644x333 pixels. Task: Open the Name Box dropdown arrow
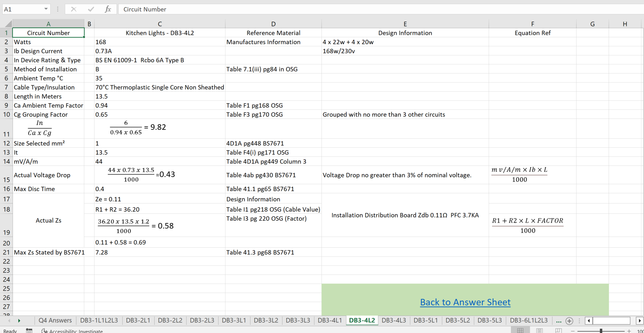pos(46,9)
